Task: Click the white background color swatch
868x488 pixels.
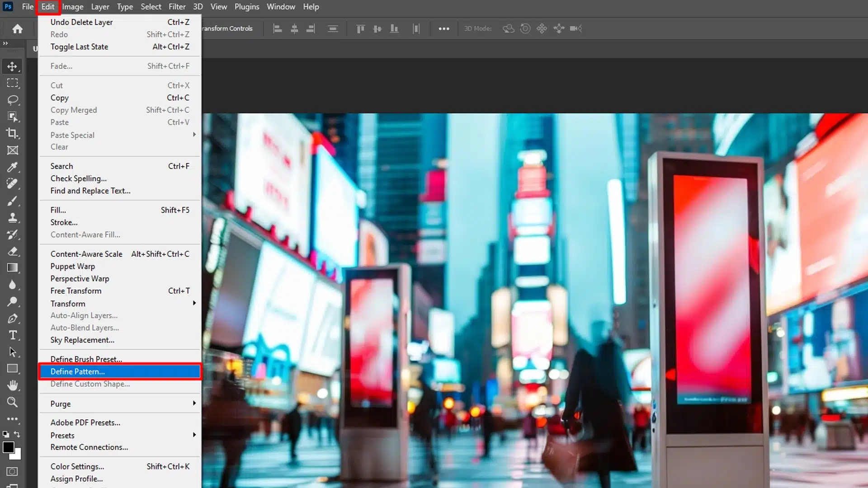Action: click(18, 456)
